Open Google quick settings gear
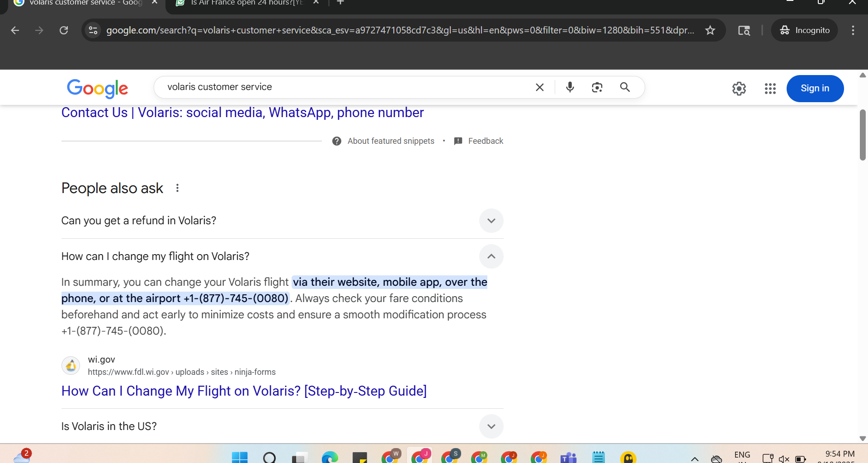This screenshot has width=868, height=463. click(739, 89)
